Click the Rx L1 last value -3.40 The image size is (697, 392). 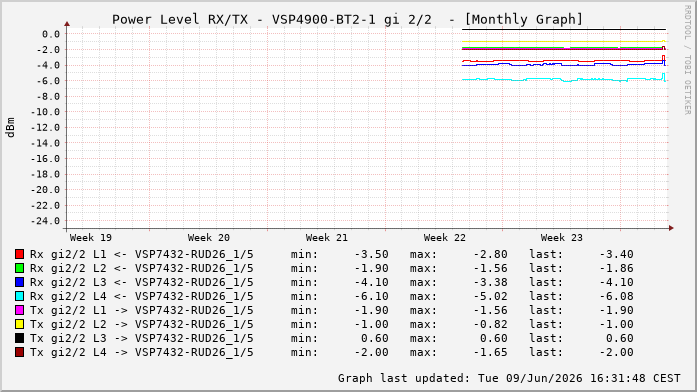pyautogui.click(x=617, y=254)
